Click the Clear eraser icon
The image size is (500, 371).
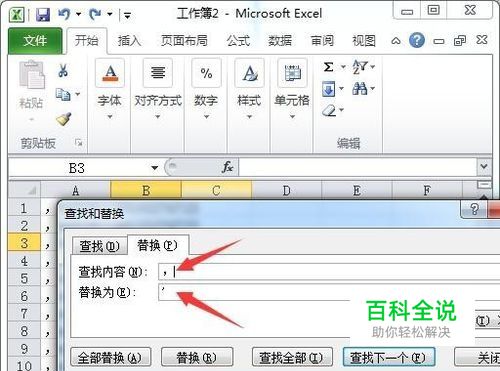329,110
